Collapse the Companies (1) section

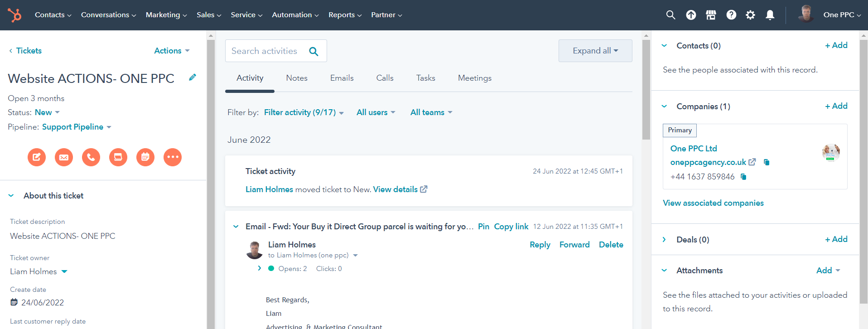click(x=664, y=106)
